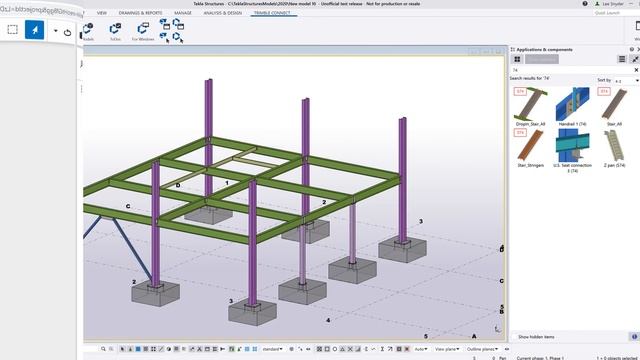Click the help question mark icon in title bar

tap(585, 4)
